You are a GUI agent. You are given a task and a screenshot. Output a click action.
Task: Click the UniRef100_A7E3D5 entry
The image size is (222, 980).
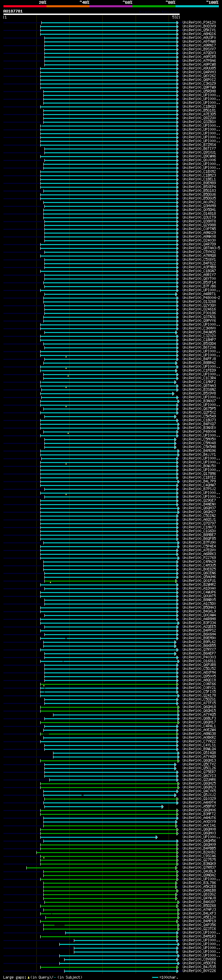199,114
